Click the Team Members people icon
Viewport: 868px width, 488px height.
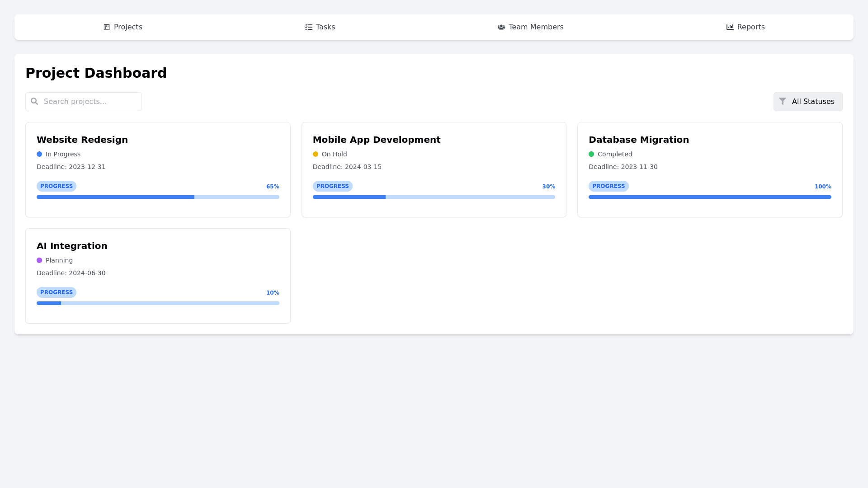coord(501,27)
